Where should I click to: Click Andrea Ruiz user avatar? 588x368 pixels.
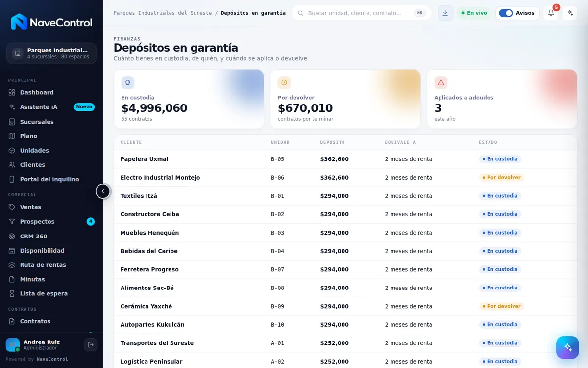click(13, 345)
